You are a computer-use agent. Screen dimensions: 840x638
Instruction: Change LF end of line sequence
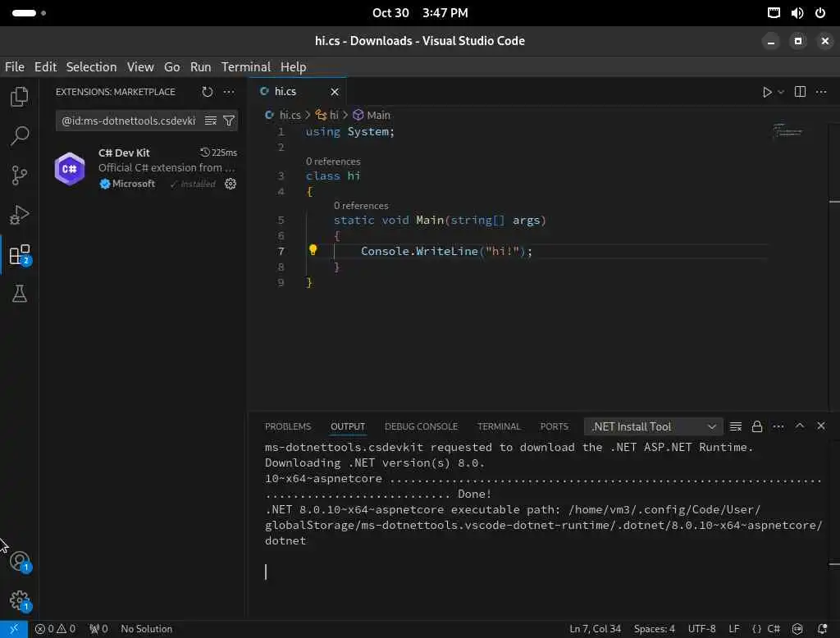coord(734,629)
